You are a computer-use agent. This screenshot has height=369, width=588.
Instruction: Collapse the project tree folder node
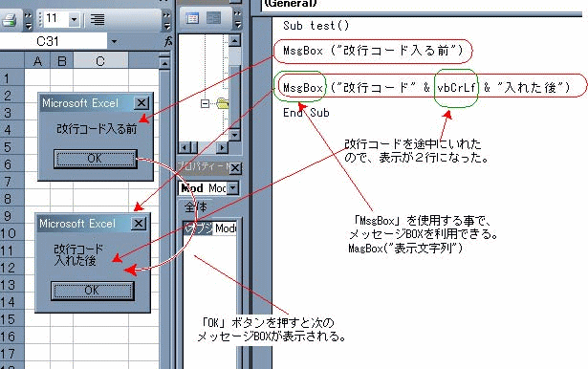205,103
